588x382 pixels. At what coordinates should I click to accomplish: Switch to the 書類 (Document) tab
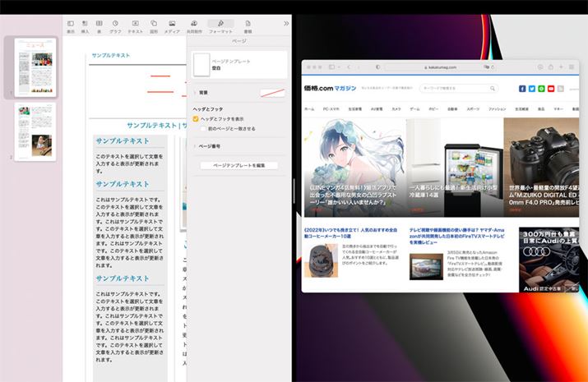click(248, 25)
